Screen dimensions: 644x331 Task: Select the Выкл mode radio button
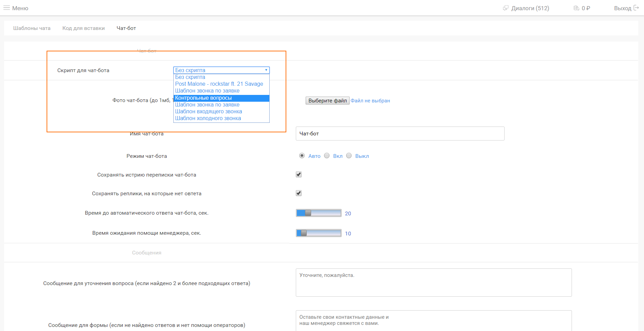click(x=349, y=156)
